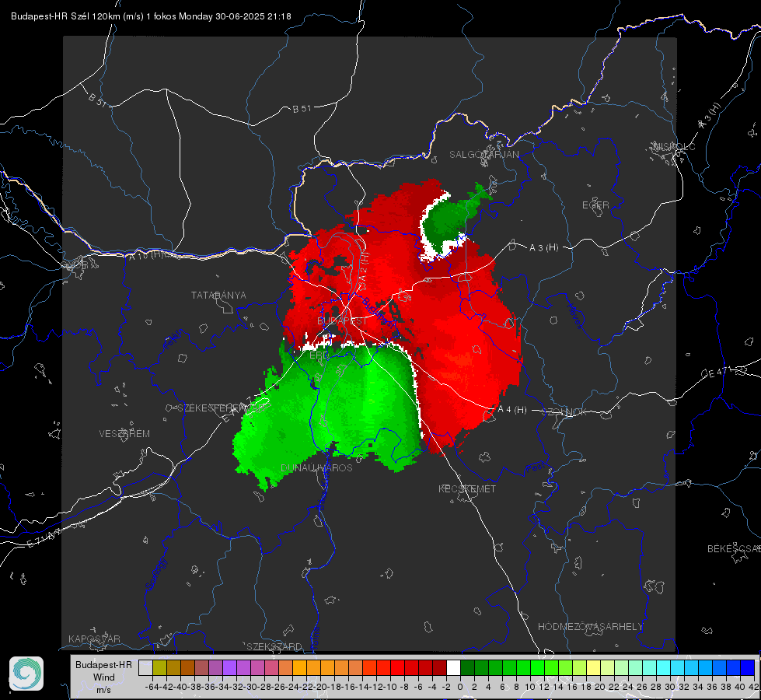Select the olive swatch between -64 and -42

(x=159, y=667)
